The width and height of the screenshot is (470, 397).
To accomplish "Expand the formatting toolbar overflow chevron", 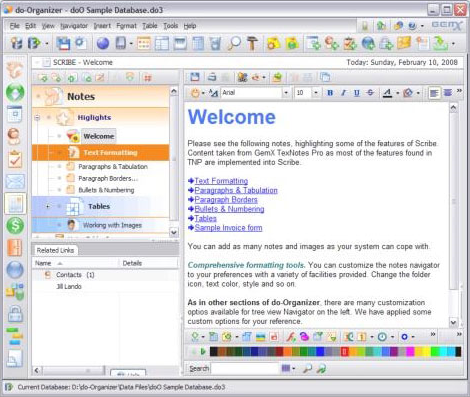I will click(459, 91).
